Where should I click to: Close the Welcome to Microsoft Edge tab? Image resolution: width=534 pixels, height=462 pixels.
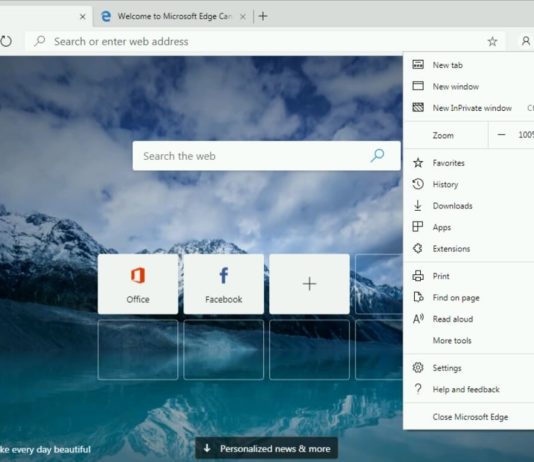242,16
